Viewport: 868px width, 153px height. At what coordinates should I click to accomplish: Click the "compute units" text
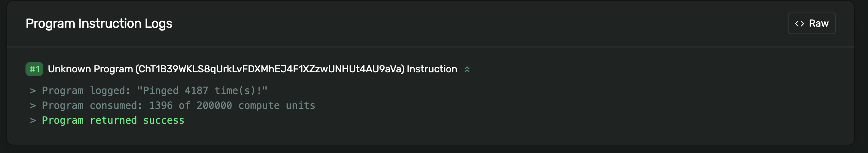tap(277, 105)
